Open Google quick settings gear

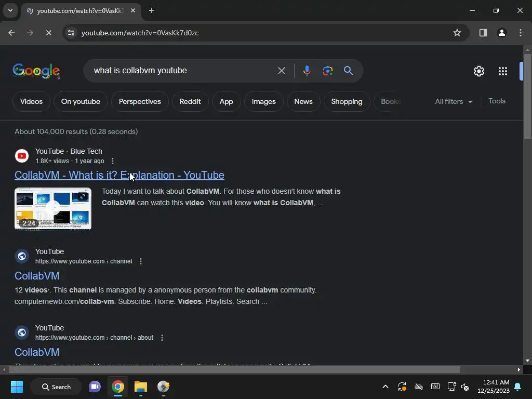pos(478,71)
